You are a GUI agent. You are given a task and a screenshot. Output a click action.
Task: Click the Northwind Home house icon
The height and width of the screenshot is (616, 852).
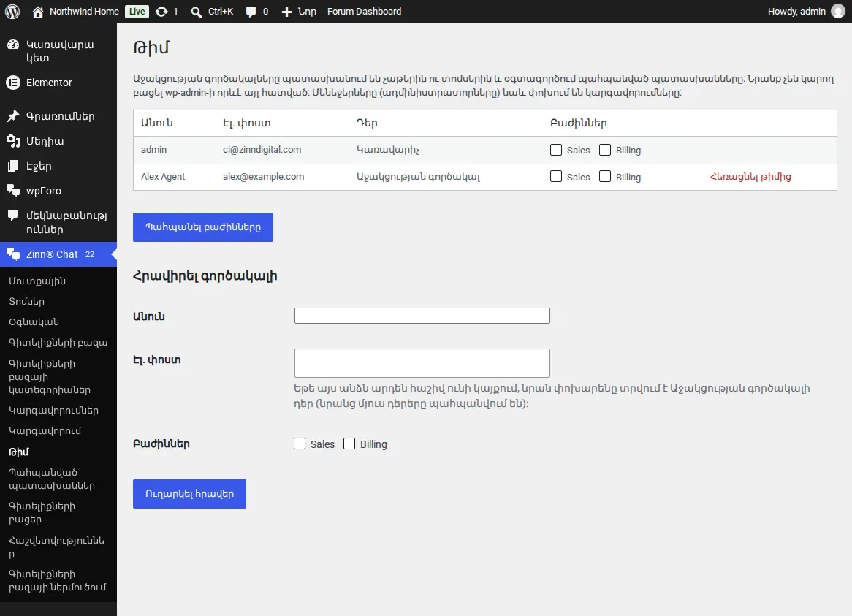(x=37, y=12)
